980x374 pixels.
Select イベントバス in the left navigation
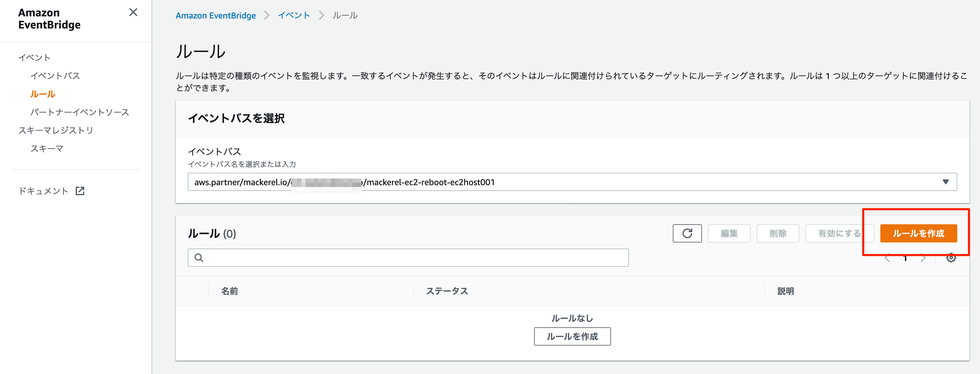(x=55, y=76)
